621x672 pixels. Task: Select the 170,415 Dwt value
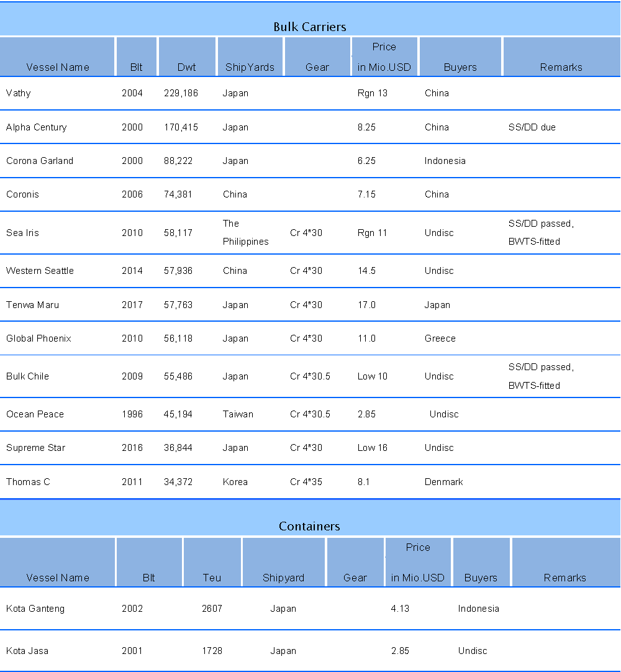click(181, 127)
